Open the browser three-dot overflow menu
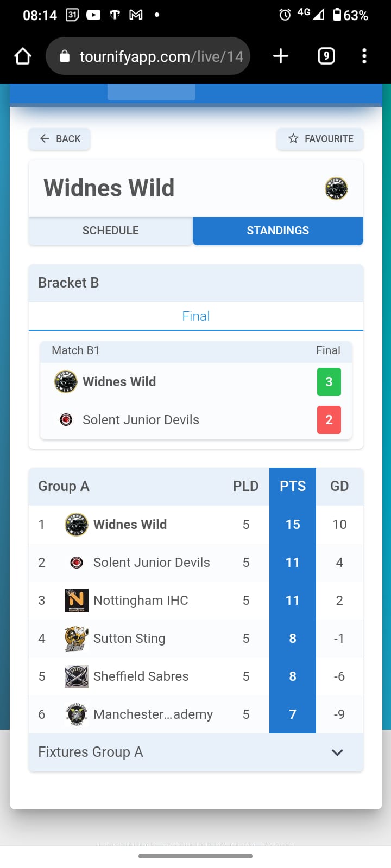 pyautogui.click(x=364, y=56)
